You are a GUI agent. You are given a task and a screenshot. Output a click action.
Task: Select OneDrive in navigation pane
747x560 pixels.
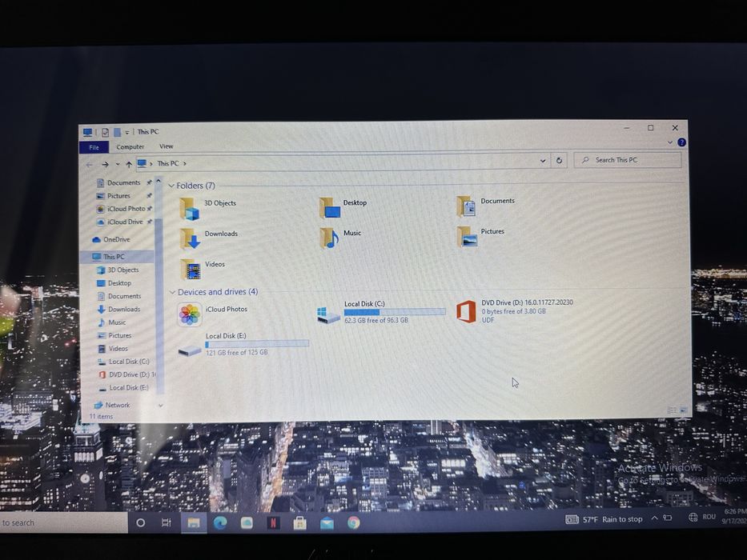[116, 239]
